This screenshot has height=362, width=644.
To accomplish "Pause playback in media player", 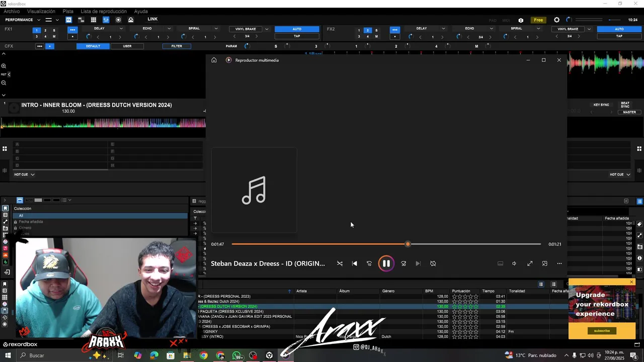I will click(386, 263).
